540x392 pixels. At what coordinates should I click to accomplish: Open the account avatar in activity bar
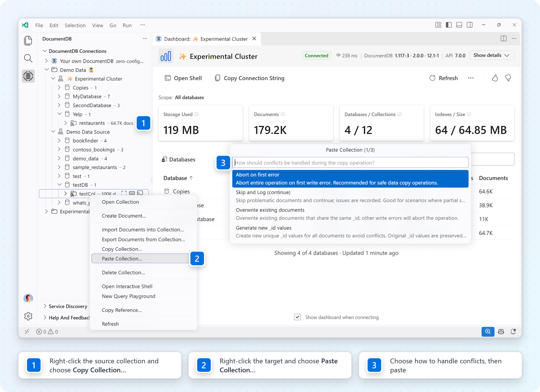coord(28,298)
